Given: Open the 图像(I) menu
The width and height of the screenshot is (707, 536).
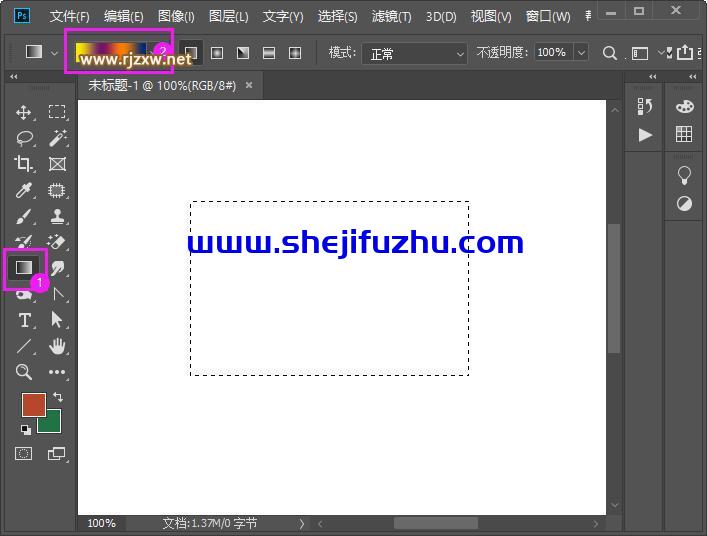Looking at the screenshot, I should [x=176, y=17].
